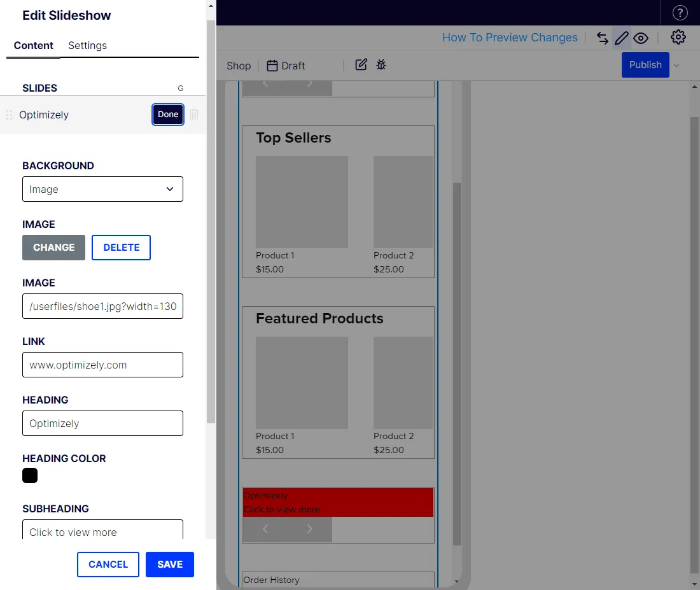Click next arrow in bottom slideshow
Screen dimensions: 700x590
click(x=309, y=530)
